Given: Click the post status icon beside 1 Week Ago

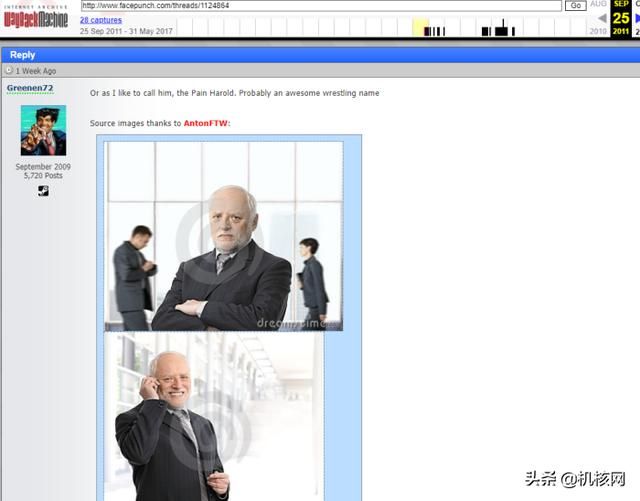Looking at the screenshot, I should (9, 70).
